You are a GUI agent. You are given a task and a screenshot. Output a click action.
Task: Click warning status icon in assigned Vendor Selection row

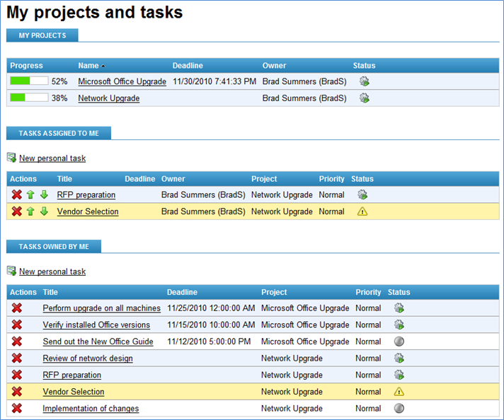coord(362,211)
